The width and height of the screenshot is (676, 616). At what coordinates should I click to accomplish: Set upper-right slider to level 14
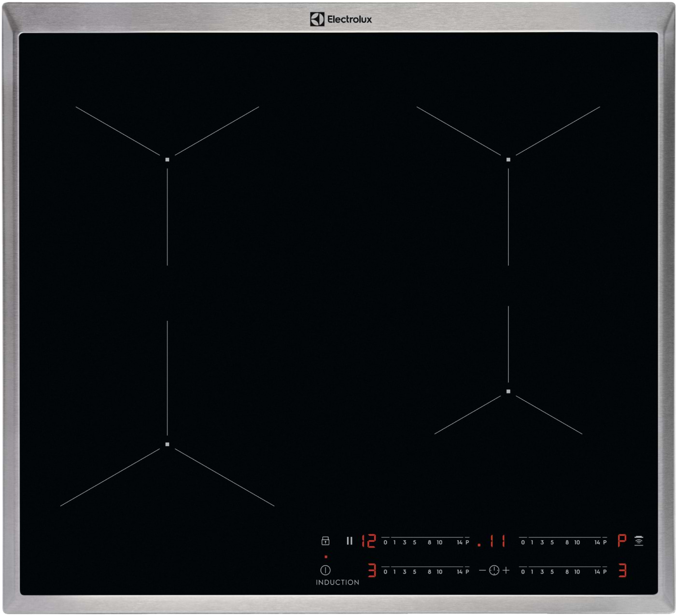pyautogui.click(x=597, y=541)
